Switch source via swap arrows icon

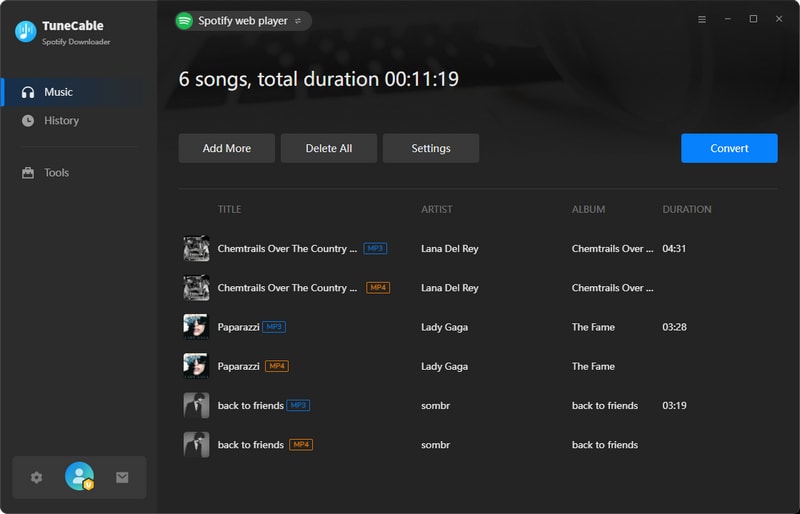(x=298, y=21)
